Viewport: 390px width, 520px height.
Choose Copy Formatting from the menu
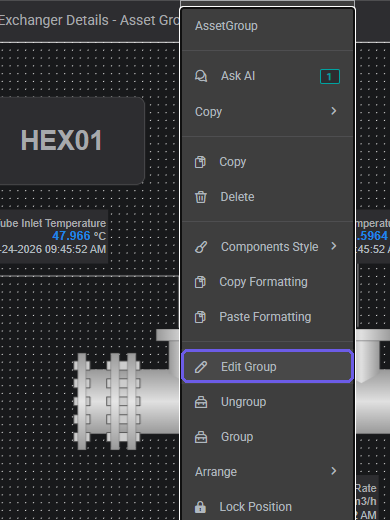(267, 282)
